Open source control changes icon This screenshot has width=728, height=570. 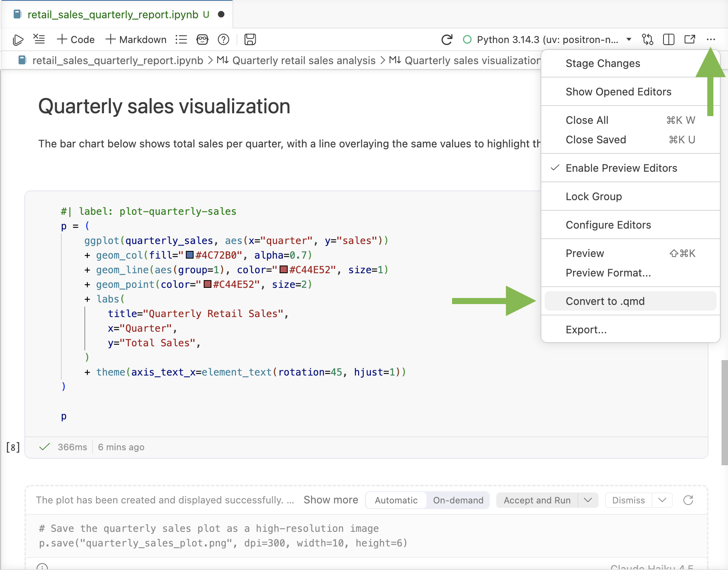pyautogui.click(x=648, y=39)
